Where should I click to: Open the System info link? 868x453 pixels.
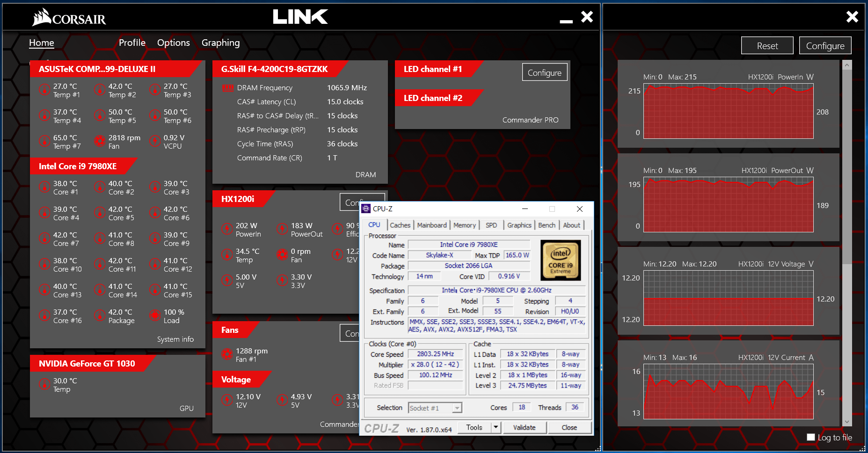(175, 339)
